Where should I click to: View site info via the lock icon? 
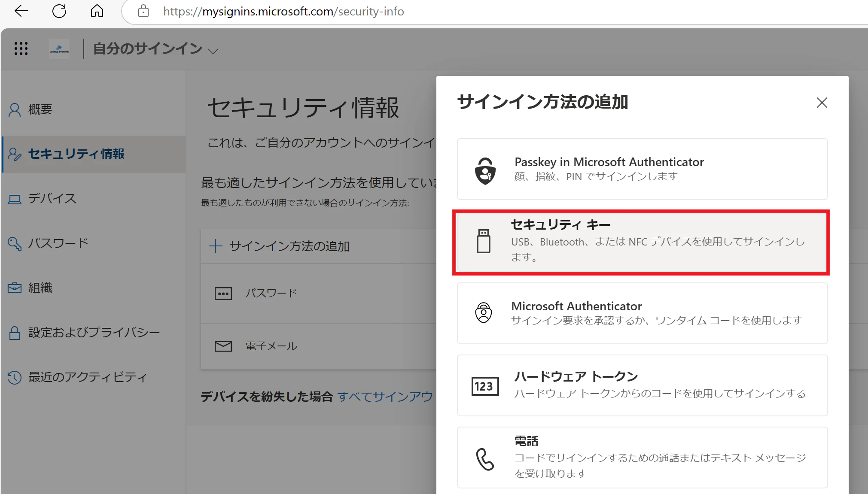(143, 11)
